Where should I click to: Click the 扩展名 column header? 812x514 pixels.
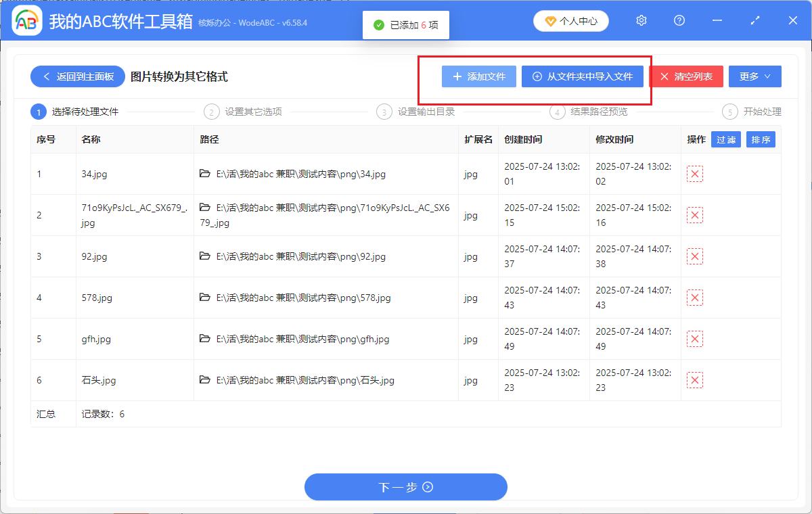click(478, 140)
